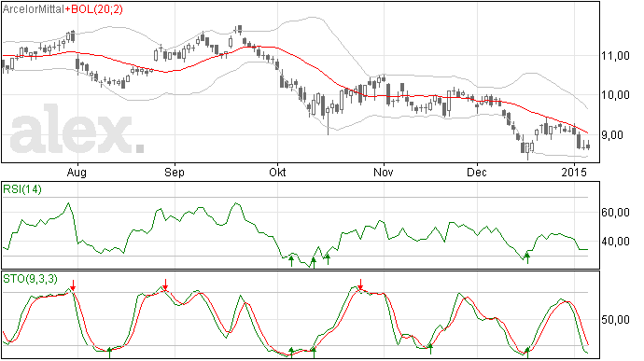Click the red sell arrow before Aug
644x361 pixels.
pos(73,285)
